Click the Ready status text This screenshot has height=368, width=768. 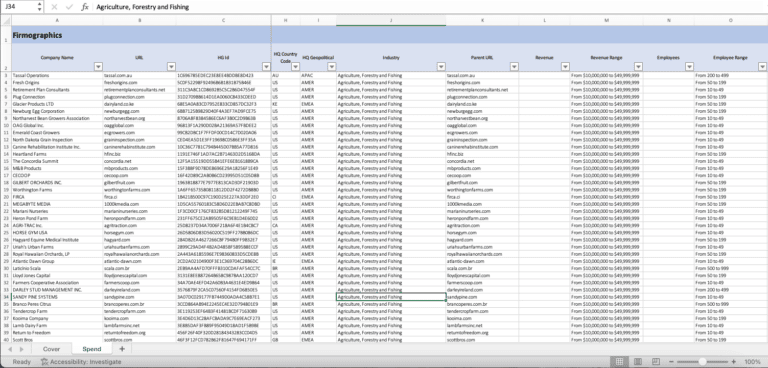point(22,362)
